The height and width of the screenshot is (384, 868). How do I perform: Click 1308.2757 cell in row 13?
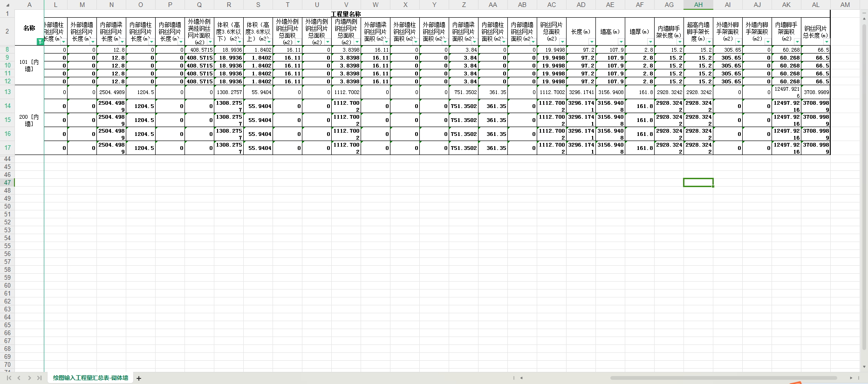pos(229,92)
